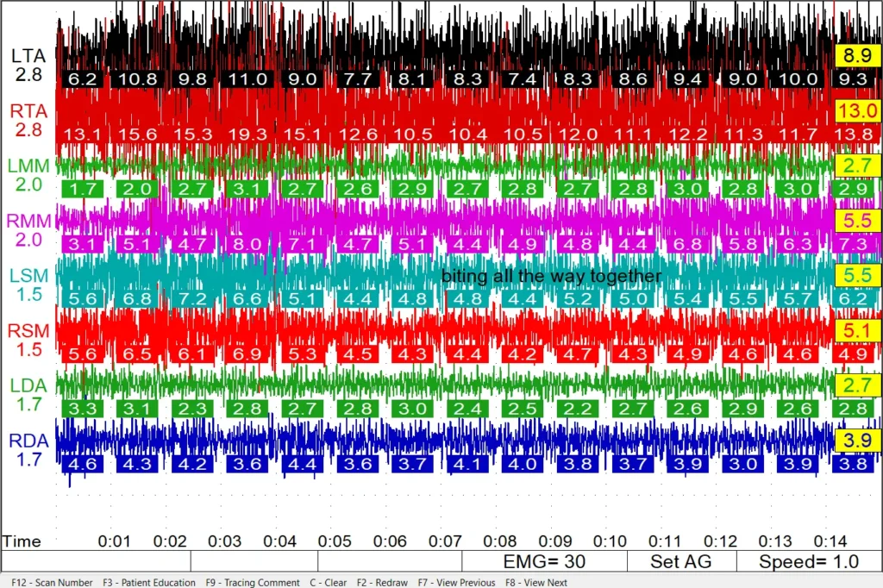The width and height of the screenshot is (883, 588).
Task: Click the LDA value 2.2
Action: [x=578, y=409]
